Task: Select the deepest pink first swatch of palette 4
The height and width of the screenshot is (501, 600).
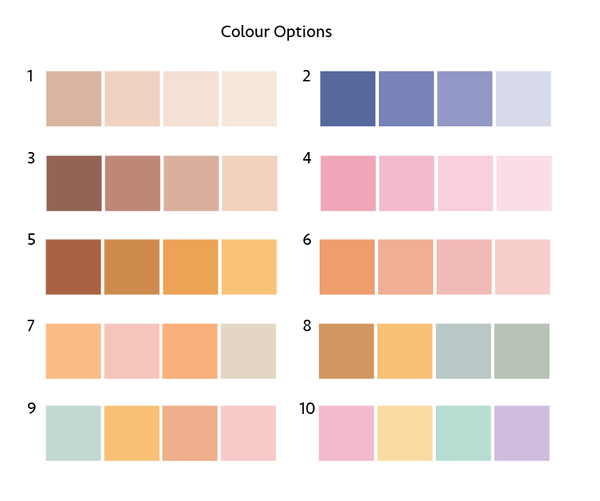Action: pos(347,183)
